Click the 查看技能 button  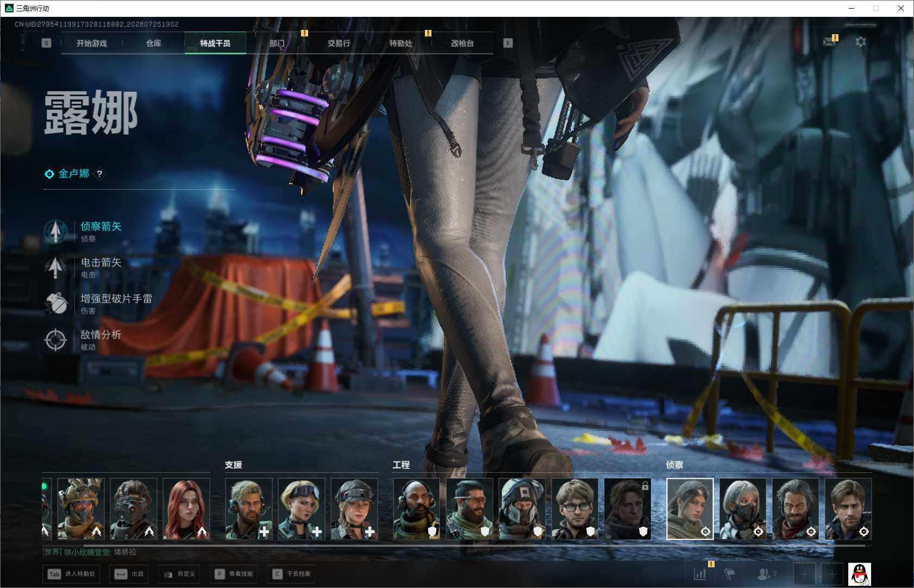[234, 574]
